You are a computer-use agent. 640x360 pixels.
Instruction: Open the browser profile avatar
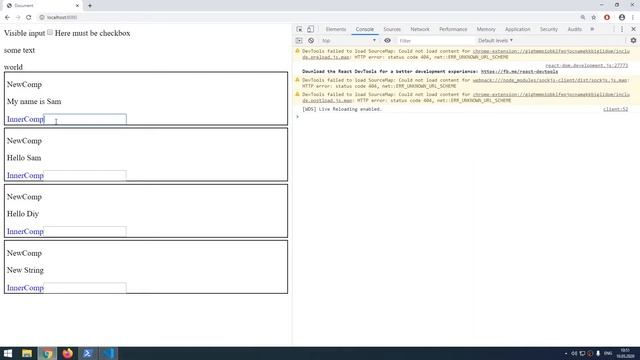click(622, 18)
